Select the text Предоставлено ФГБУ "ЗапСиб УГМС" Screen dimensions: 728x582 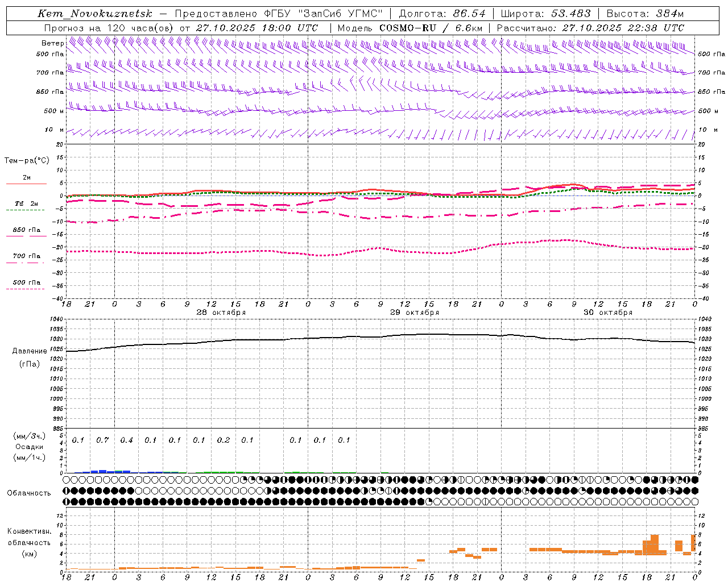pos(279,14)
